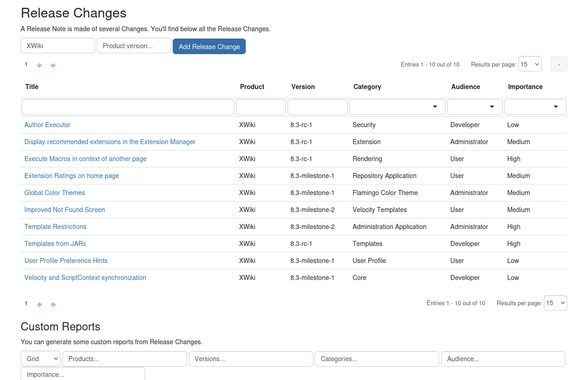Sort by the Audience column header
Viewport: 588px width, 380px height.
(465, 87)
